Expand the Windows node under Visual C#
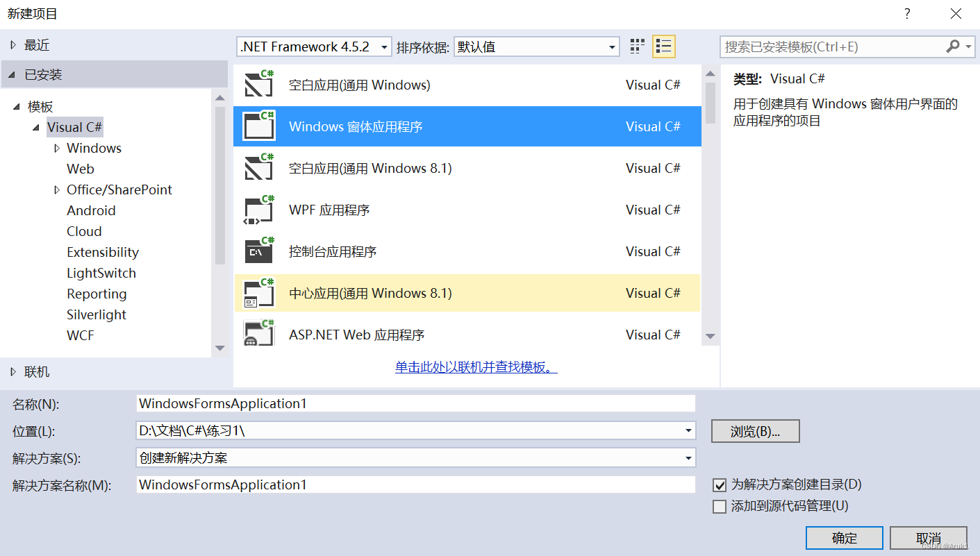 coord(58,148)
